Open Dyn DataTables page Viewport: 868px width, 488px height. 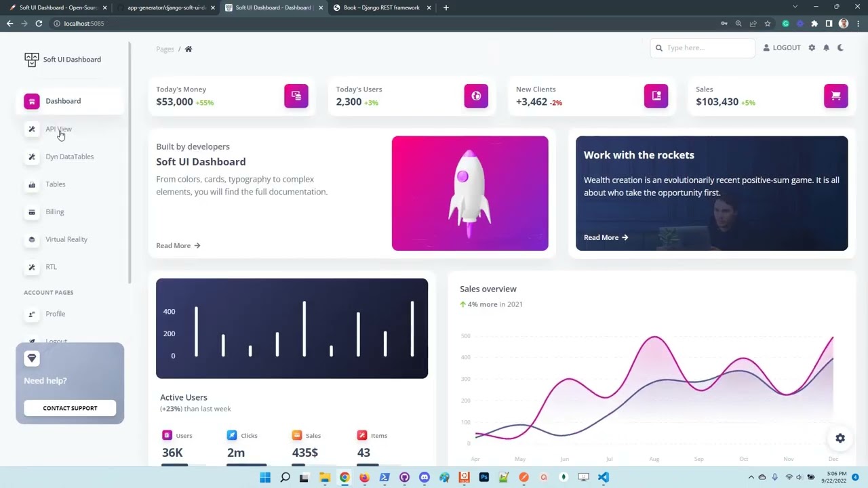pos(70,157)
